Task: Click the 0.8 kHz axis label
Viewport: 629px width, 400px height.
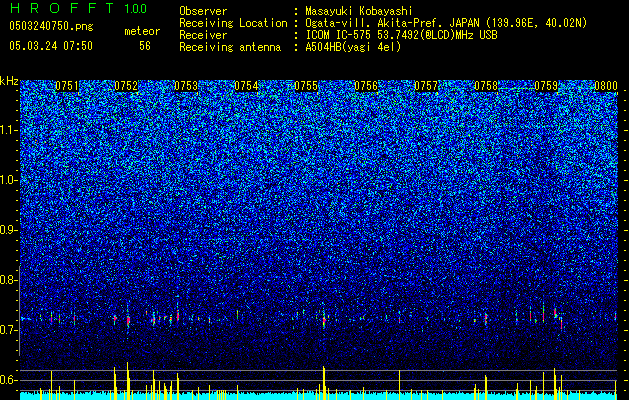Action: click(x=9, y=280)
